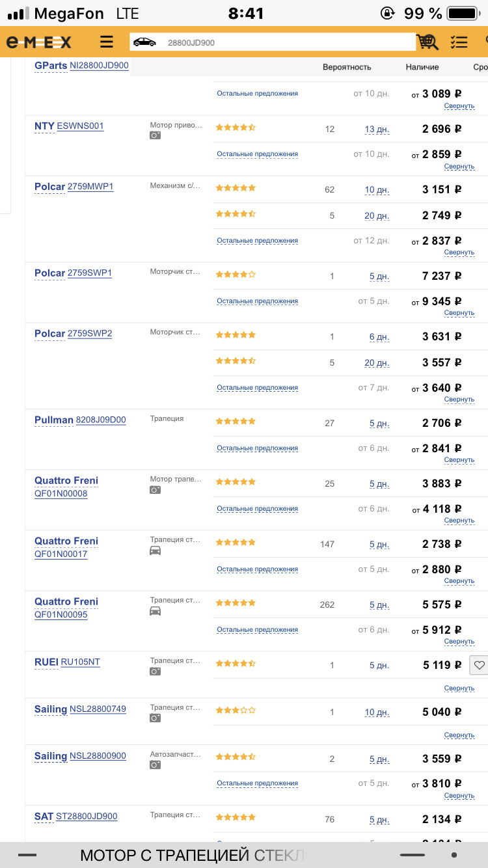
Task: Collapse offers for Polcar 2759SWP1
Action: coord(459,313)
